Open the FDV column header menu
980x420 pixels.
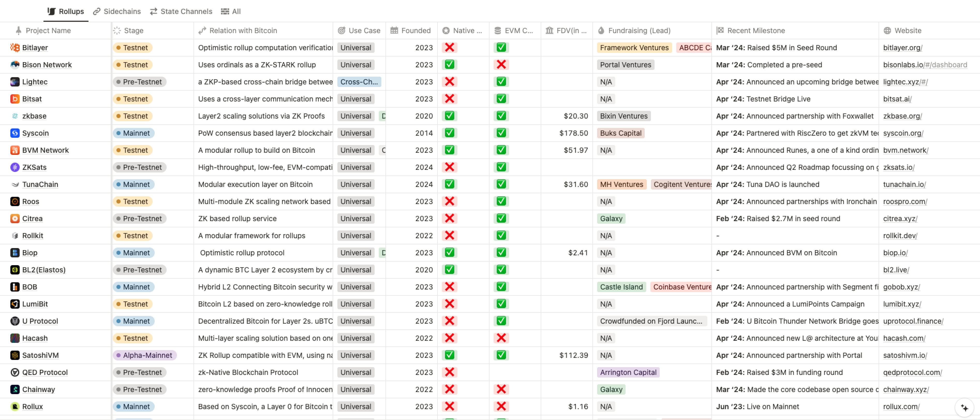tap(567, 31)
